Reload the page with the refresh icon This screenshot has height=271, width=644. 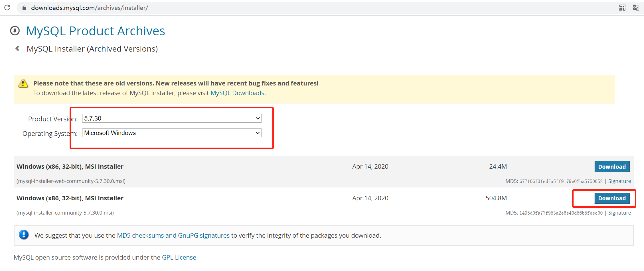[x=7, y=8]
